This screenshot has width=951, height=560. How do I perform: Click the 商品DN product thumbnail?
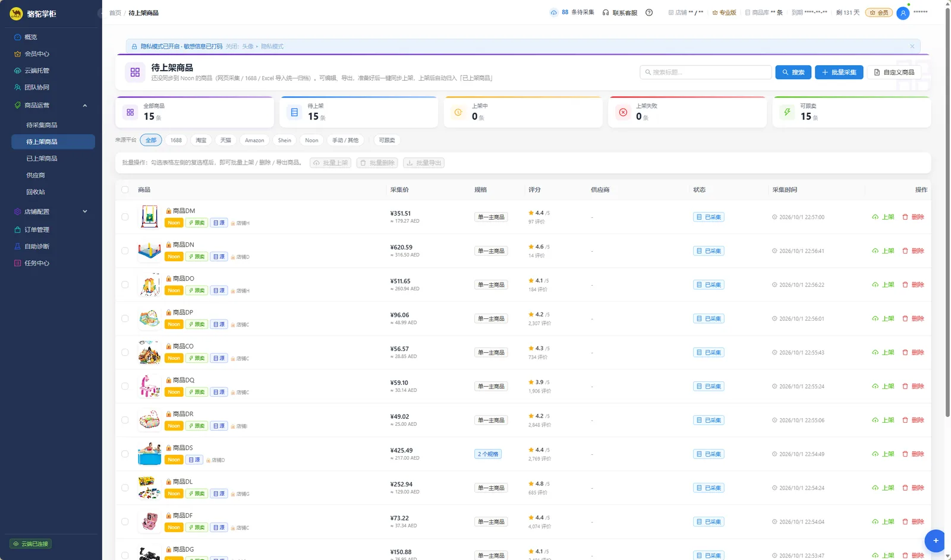point(149,251)
